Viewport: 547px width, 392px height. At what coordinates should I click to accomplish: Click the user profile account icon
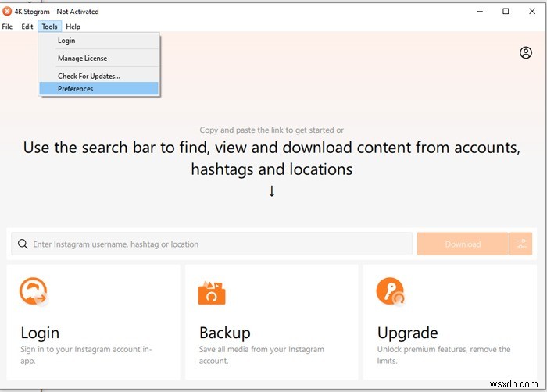tap(525, 53)
